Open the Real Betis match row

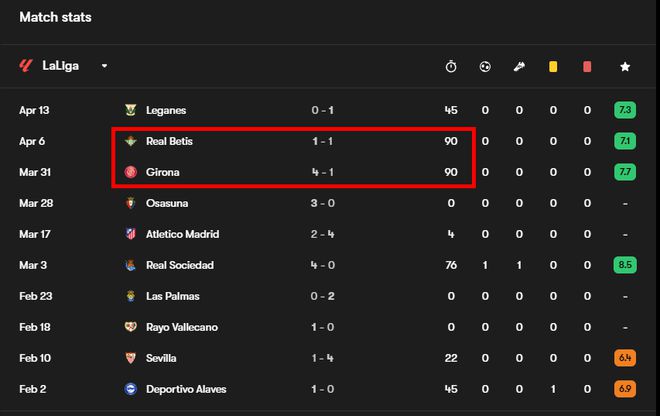pos(169,141)
